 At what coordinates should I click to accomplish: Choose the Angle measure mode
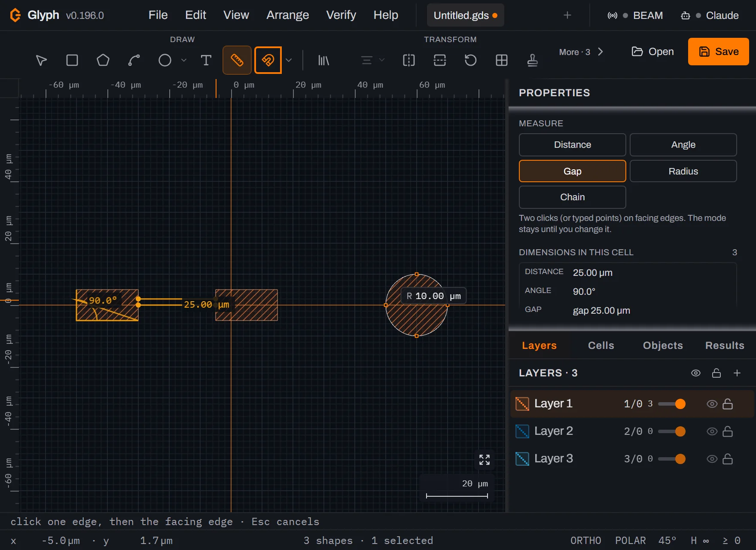[x=683, y=145]
